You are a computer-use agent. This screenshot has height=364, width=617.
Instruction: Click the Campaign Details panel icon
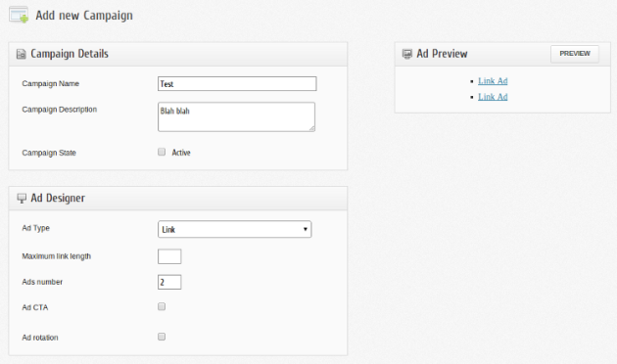[21, 54]
